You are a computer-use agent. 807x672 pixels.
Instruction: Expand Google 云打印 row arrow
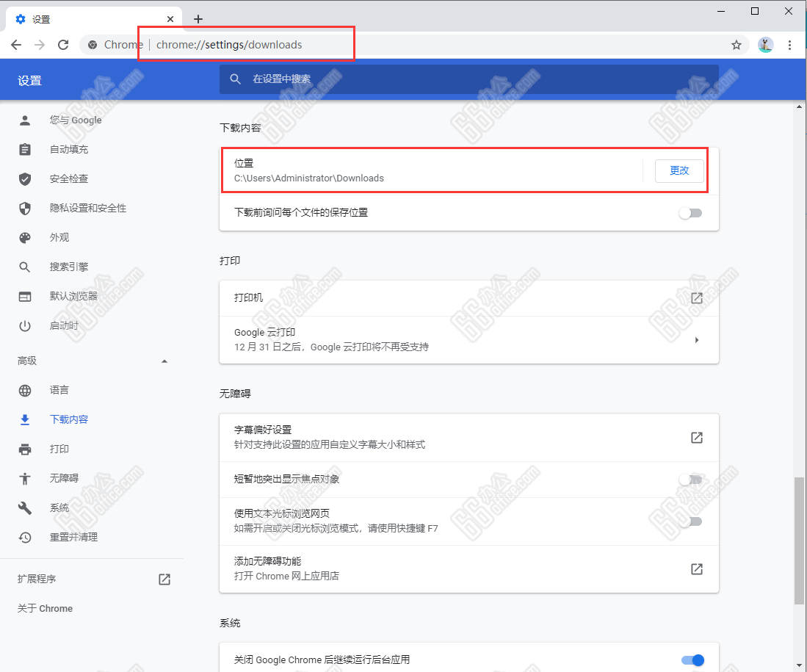(696, 340)
